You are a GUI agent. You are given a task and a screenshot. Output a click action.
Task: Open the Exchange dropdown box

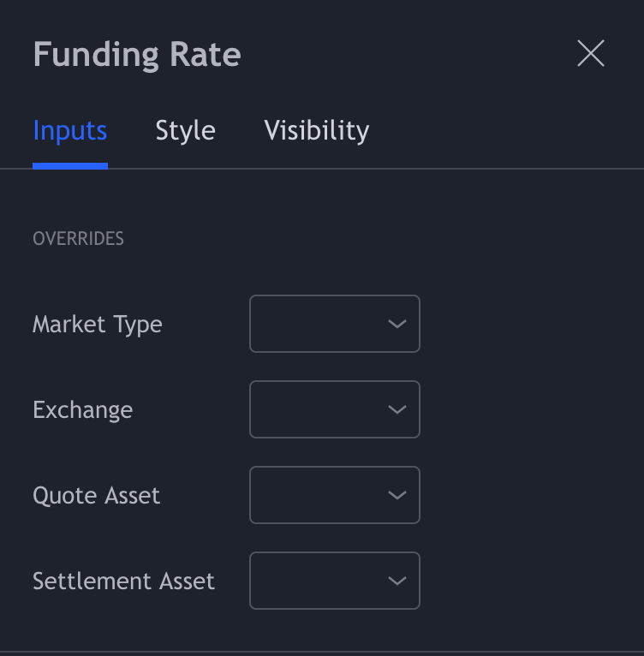(334, 409)
